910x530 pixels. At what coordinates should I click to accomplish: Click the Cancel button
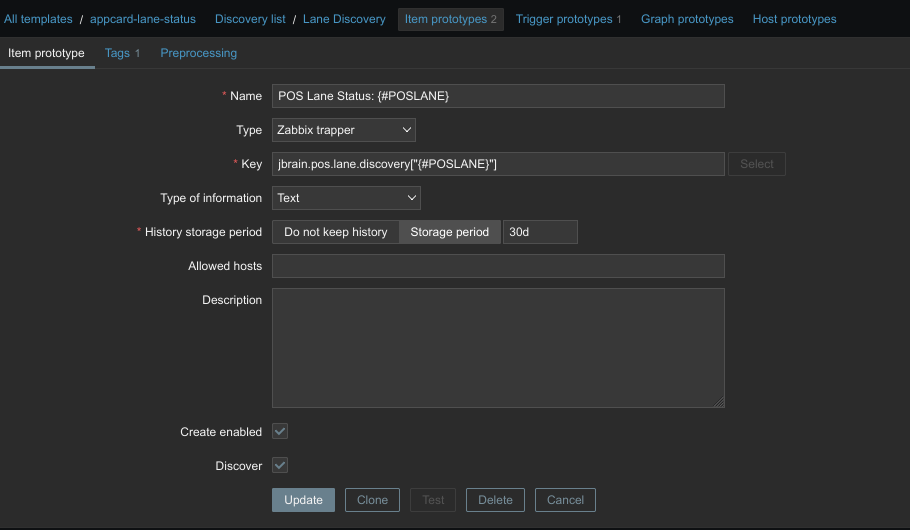point(565,500)
